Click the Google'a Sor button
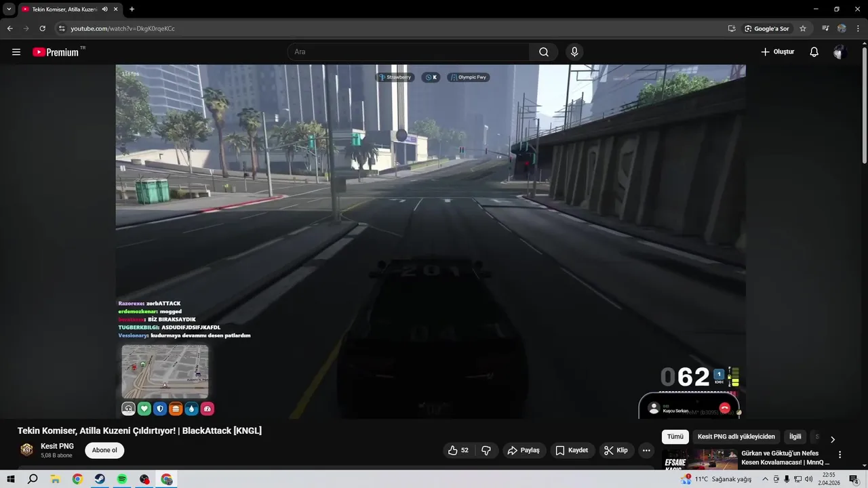Viewport: 868px width, 488px height. click(767, 28)
